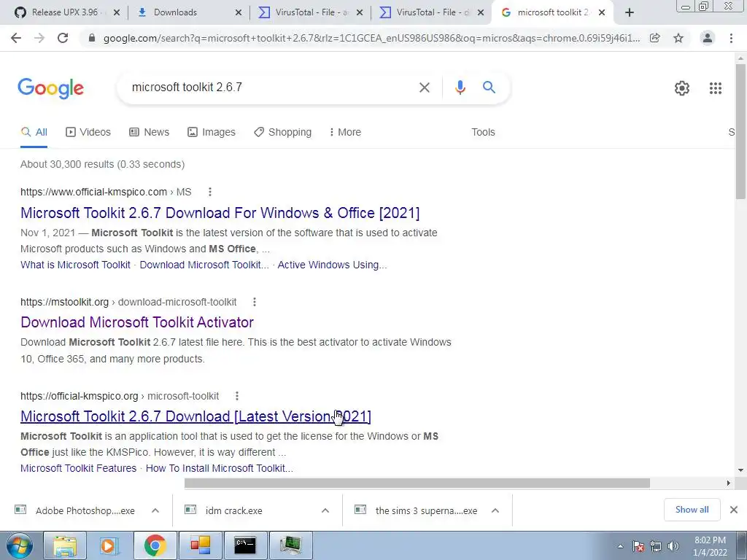Select the All results filter

[34, 133]
